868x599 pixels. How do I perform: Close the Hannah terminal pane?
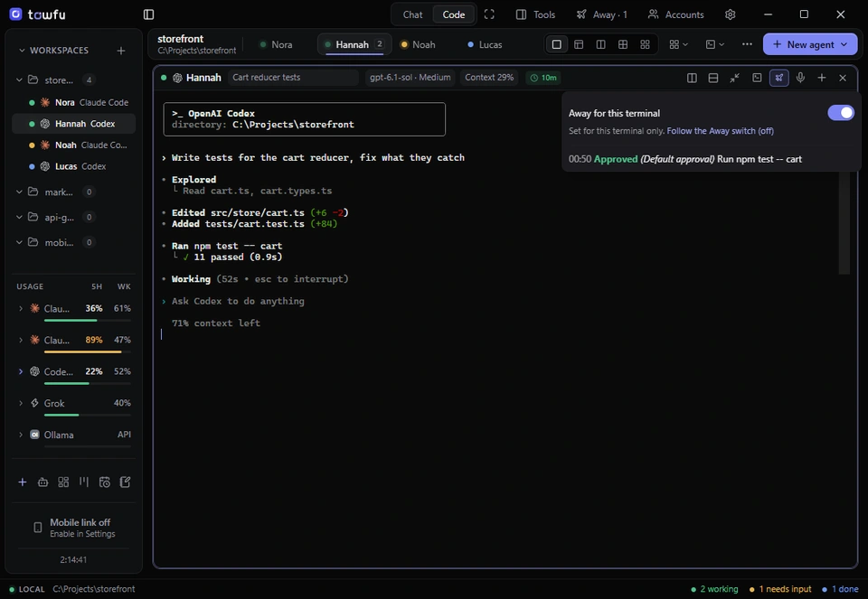pyautogui.click(x=843, y=78)
